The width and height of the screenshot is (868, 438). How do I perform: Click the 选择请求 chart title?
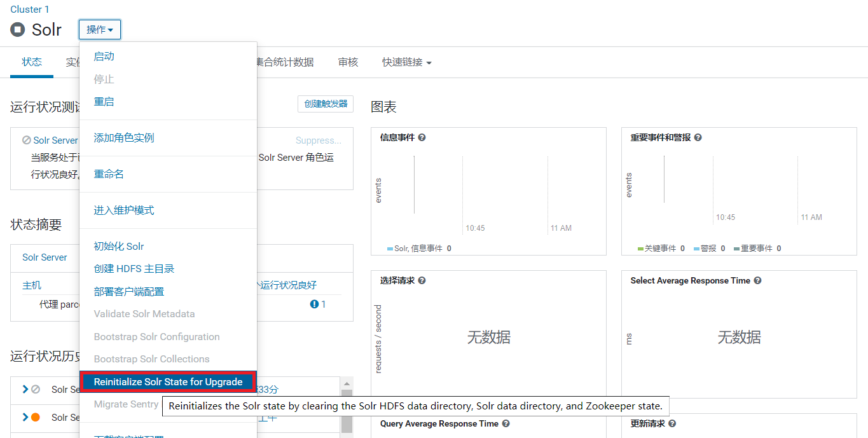click(397, 280)
